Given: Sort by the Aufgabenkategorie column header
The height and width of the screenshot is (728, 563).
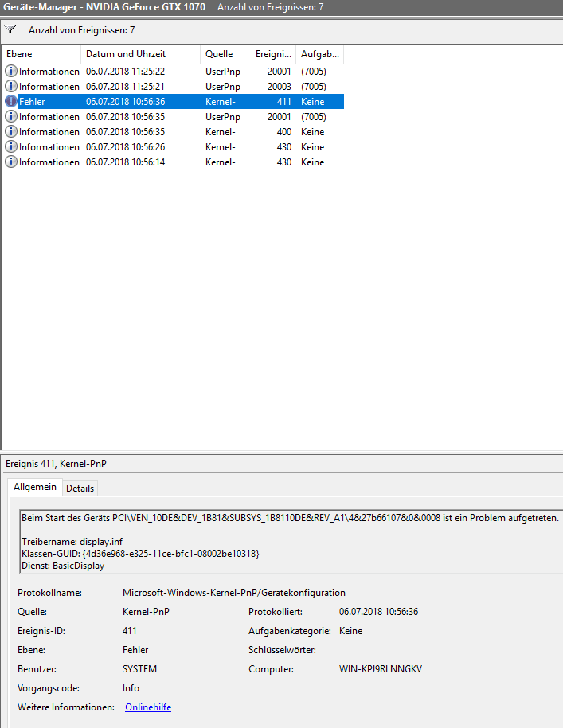Looking at the screenshot, I should tap(320, 54).
